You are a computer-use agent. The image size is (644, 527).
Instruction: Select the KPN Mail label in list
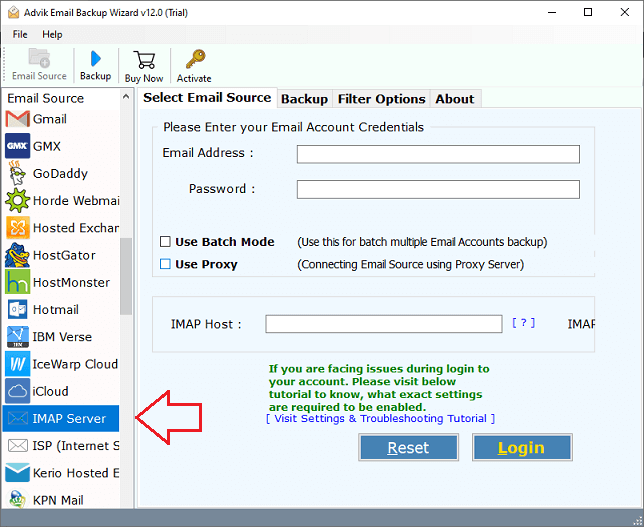coord(58,500)
